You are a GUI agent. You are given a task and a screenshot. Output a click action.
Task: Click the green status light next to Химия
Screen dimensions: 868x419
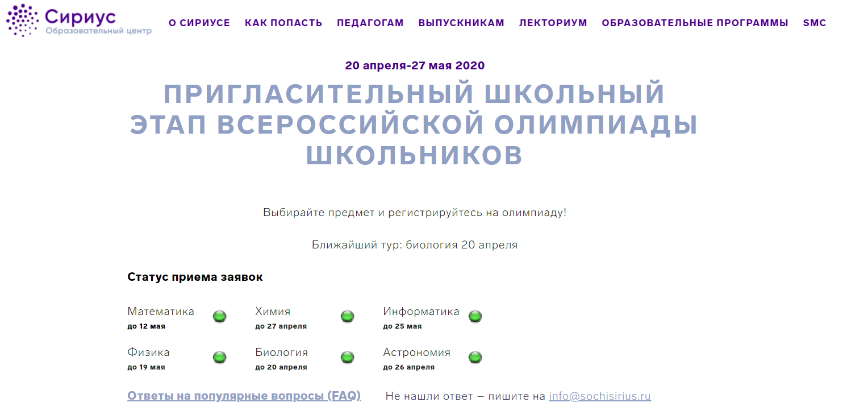[x=348, y=317]
